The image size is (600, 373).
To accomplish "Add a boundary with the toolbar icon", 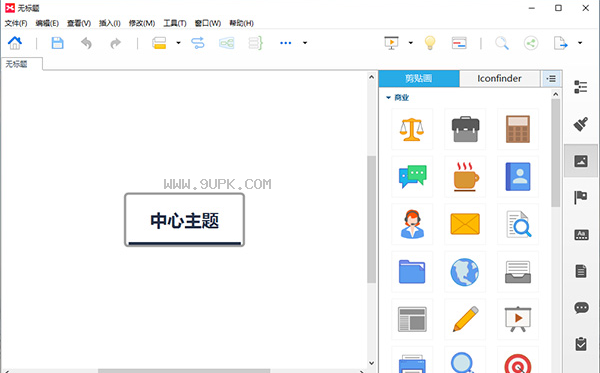I will coord(227,43).
